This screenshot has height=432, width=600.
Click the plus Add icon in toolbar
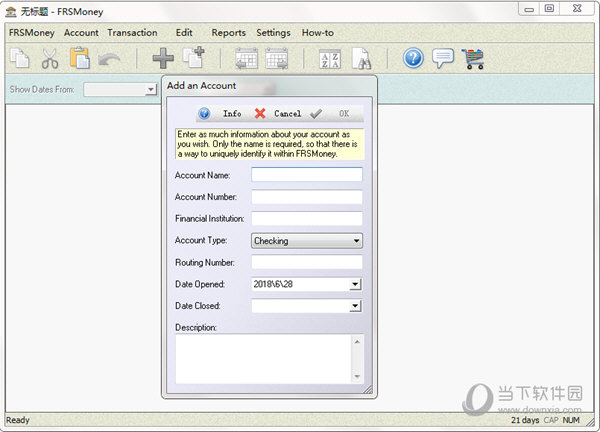[163, 59]
